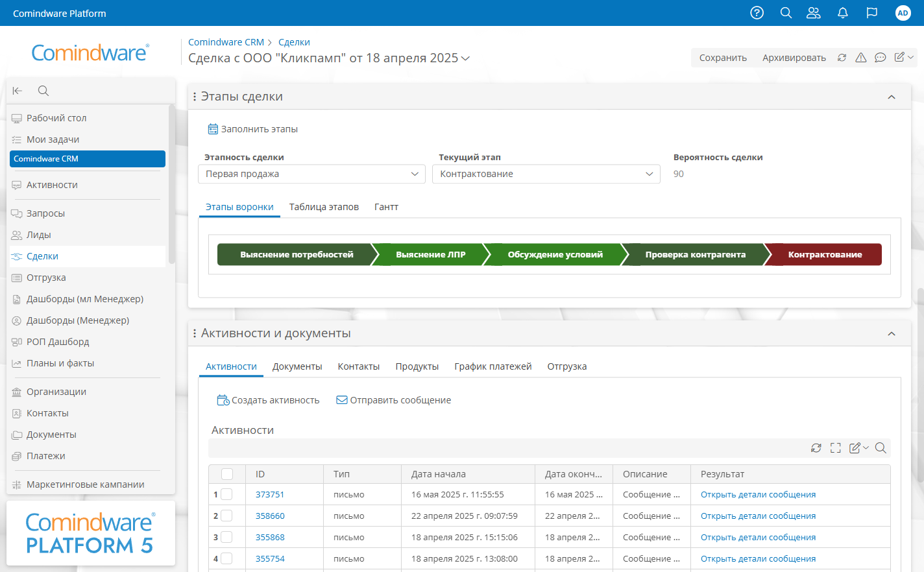Collapse the navigation sidebar arrow icon

18,91
